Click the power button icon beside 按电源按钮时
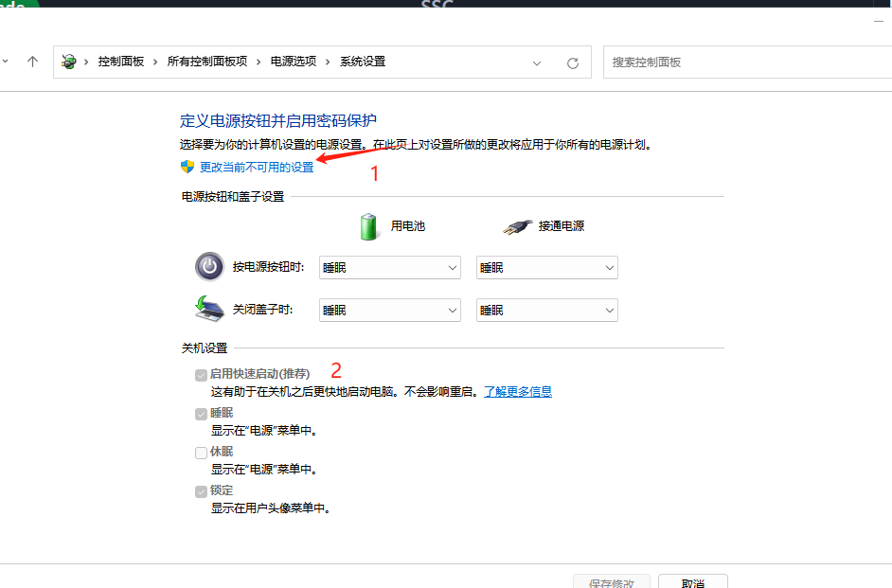The image size is (892, 588). pyautogui.click(x=209, y=267)
